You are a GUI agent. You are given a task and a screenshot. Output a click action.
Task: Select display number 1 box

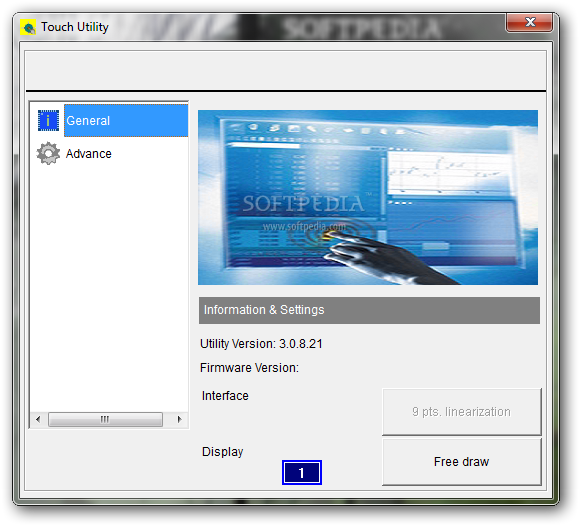tap(302, 472)
